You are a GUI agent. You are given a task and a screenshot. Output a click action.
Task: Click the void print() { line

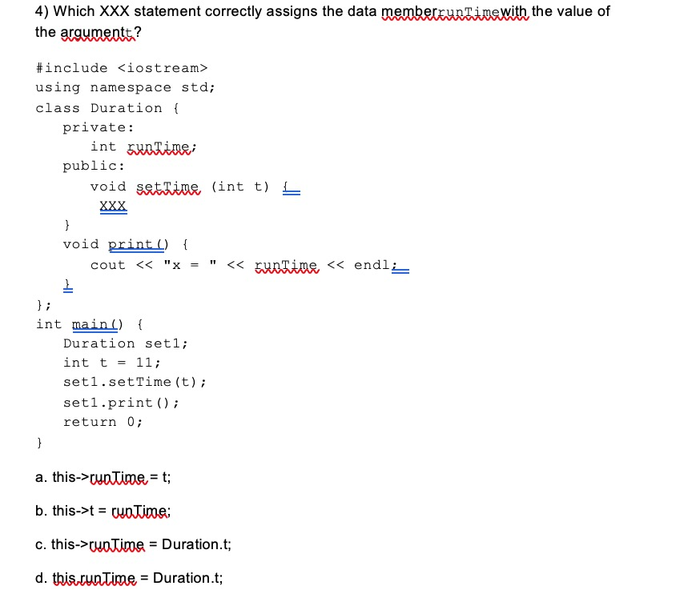pos(126,244)
